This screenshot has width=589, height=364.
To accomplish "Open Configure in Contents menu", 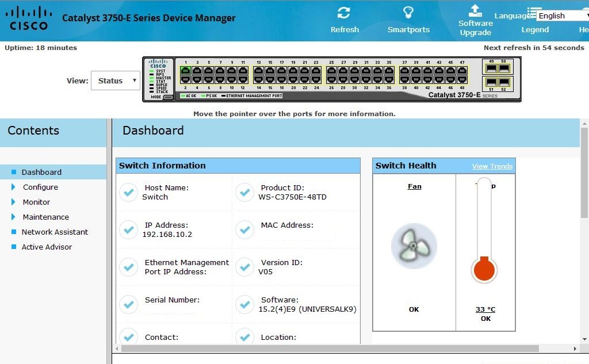I will click(40, 187).
